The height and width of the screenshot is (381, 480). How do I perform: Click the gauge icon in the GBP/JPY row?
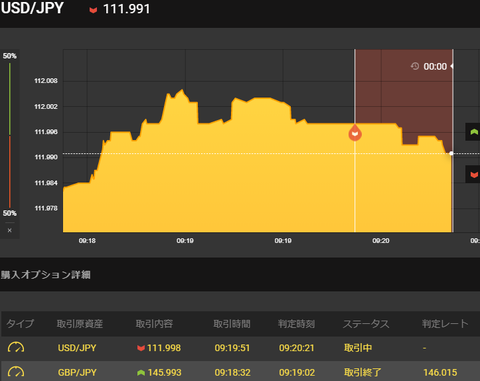click(16, 372)
